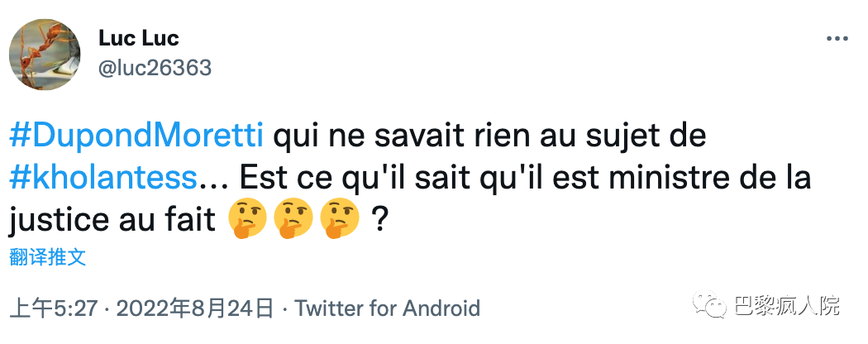The width and height of the screenshot is (868, 344).
Task: Click the first thinking-face emoji
Action: pyautogui.click(x=246, y=221)
